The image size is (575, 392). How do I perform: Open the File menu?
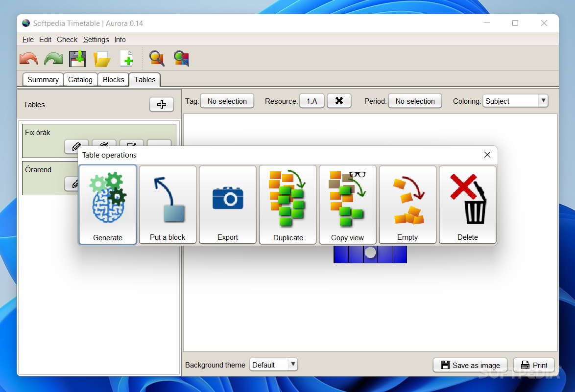coord(28,40)
